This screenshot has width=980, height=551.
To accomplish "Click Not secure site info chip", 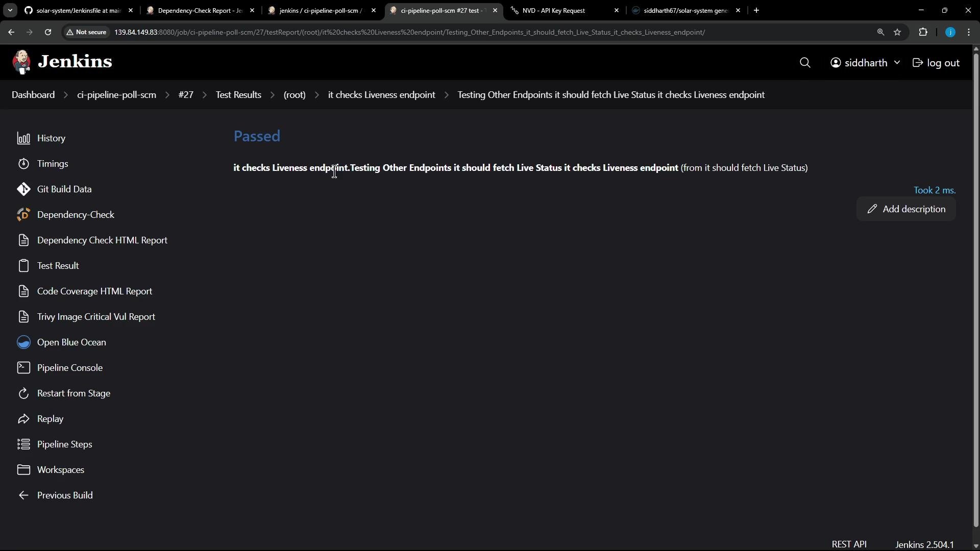I will click(x=87, y=32).
